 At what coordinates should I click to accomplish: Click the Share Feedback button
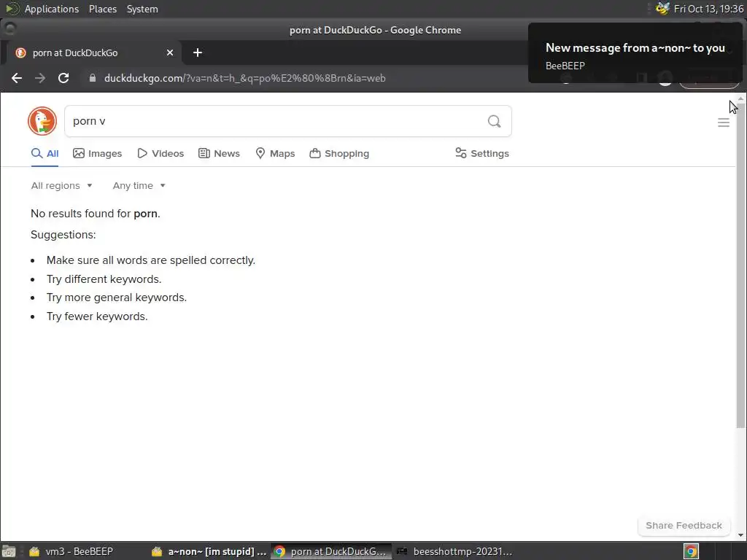pos(684,525)
